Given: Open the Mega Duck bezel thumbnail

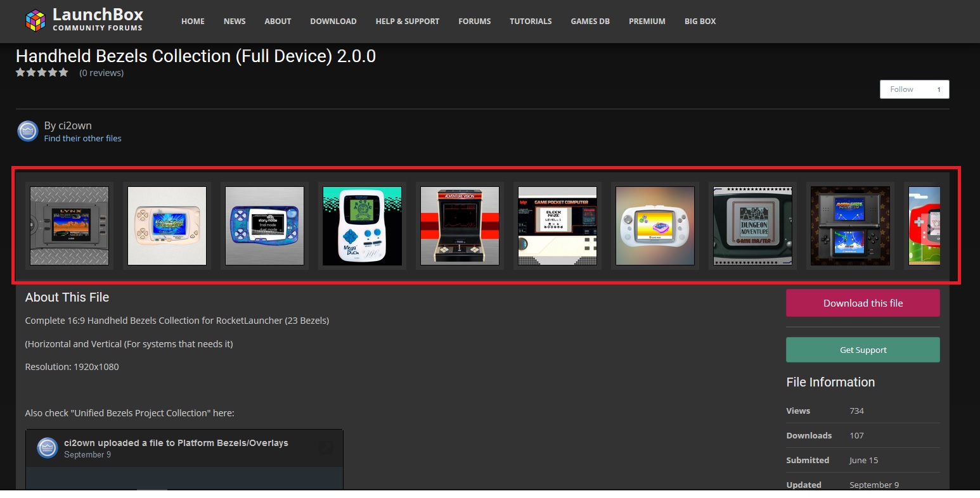Looking at the screenshot, I should tap(362, 226).
